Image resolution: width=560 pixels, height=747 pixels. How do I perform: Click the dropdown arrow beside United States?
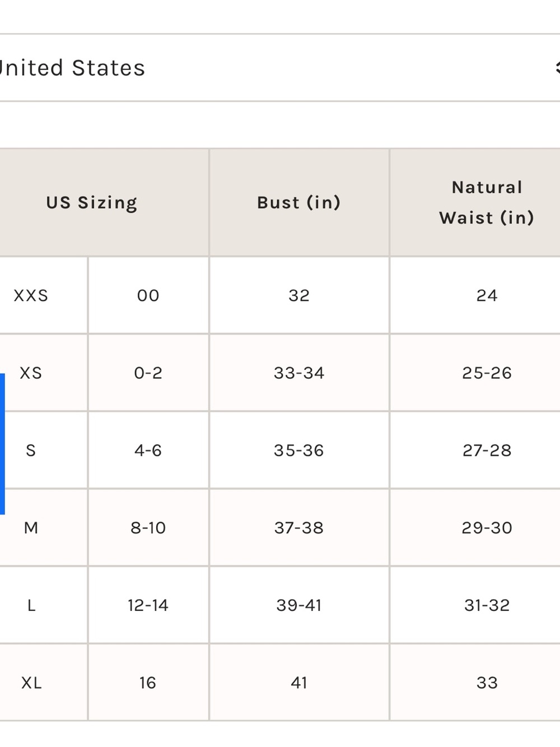557,68
